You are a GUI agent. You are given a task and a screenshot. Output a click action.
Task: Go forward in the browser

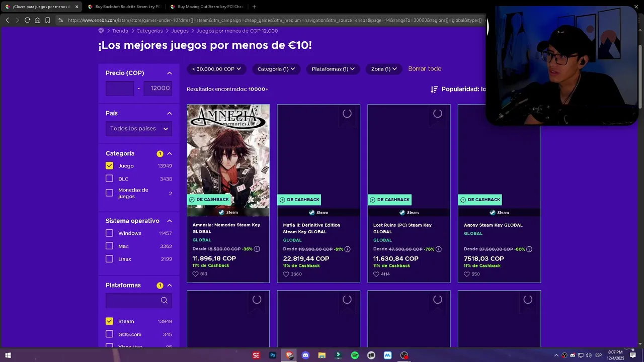coord(17,20)
